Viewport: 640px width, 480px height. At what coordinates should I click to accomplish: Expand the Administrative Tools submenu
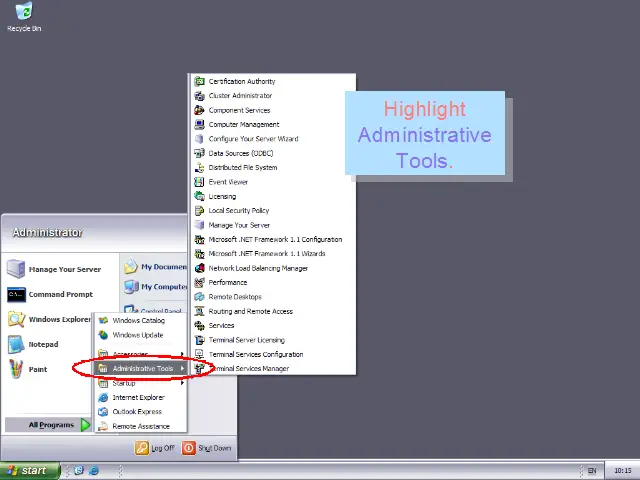coord(142,368)
